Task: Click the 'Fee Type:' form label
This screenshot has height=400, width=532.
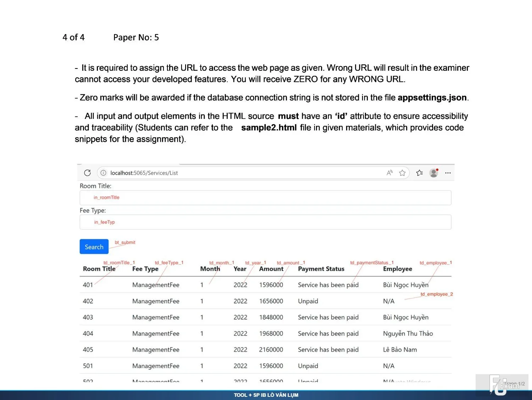Action: click(93, 210)
